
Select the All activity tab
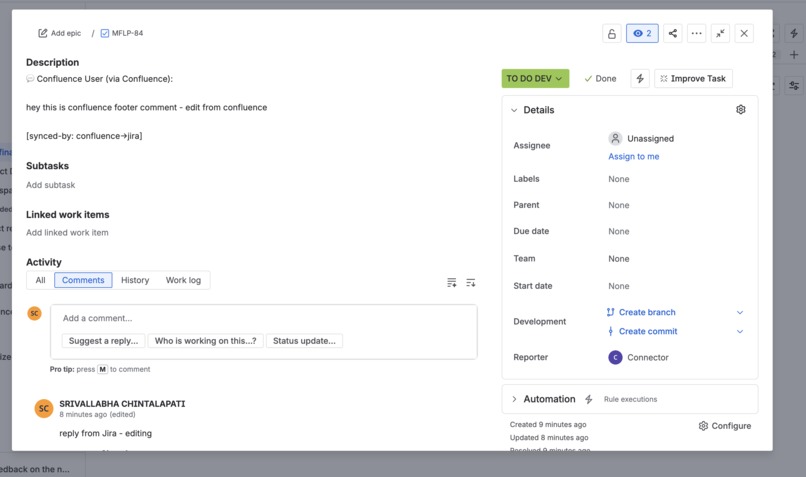pyautogui.click(x=40, y=280)
